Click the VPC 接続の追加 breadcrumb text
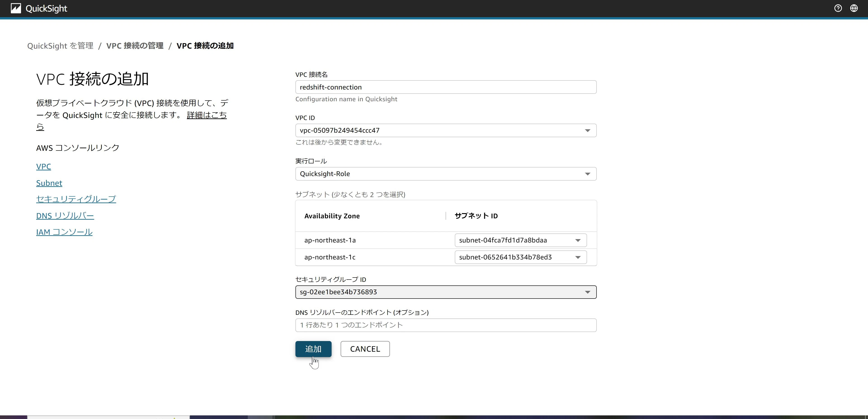 [x=205, y=46]
